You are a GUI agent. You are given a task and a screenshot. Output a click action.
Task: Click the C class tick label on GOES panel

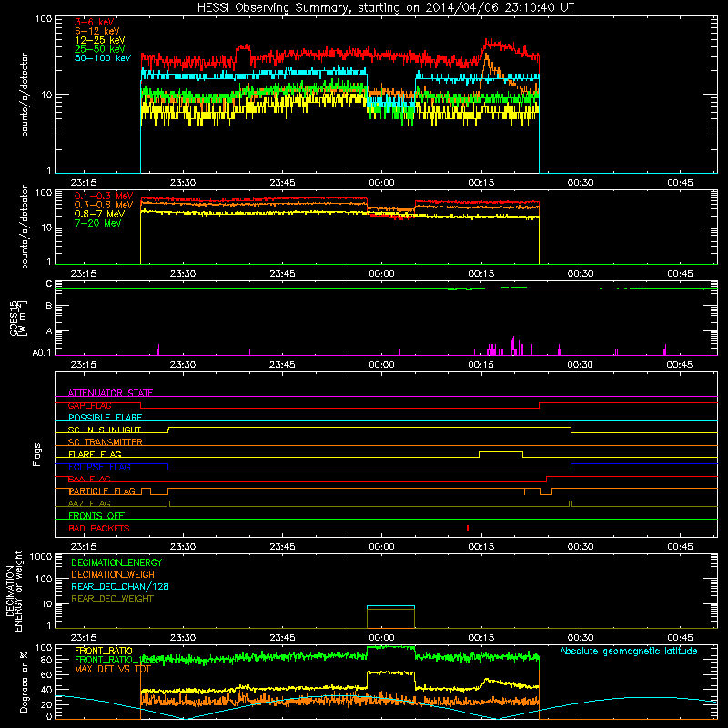click(x=49, y=284)
